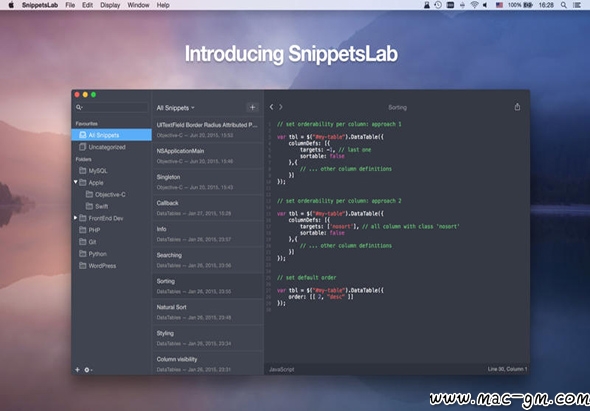Screen dimensions: 590x411
Task: Expand the FrontEnd Dev folder triangle
Action: click(x=76, y=218)
